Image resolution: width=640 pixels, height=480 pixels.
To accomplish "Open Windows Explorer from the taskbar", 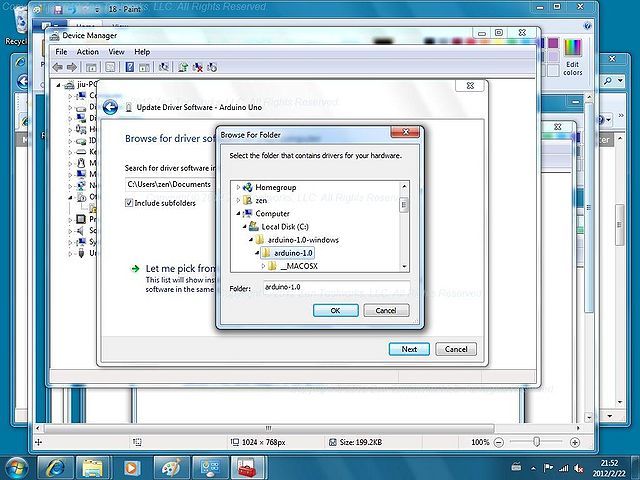I will (93, 467).
